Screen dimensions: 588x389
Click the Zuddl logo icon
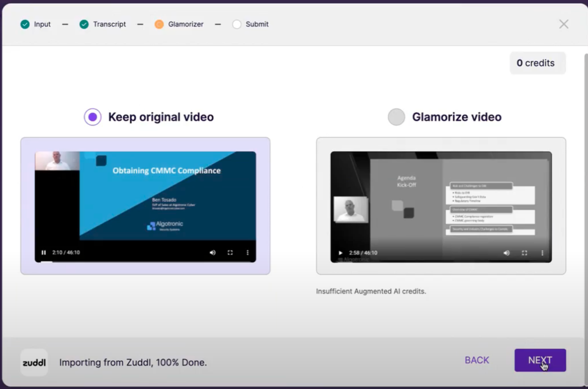click(x=34, y=362)
